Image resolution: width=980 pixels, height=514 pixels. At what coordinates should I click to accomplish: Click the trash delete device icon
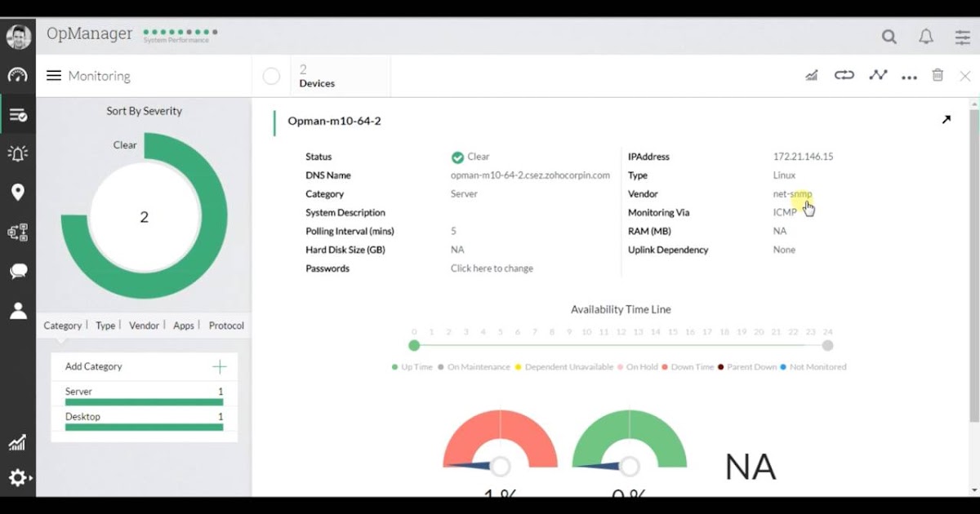coord(938,75)
